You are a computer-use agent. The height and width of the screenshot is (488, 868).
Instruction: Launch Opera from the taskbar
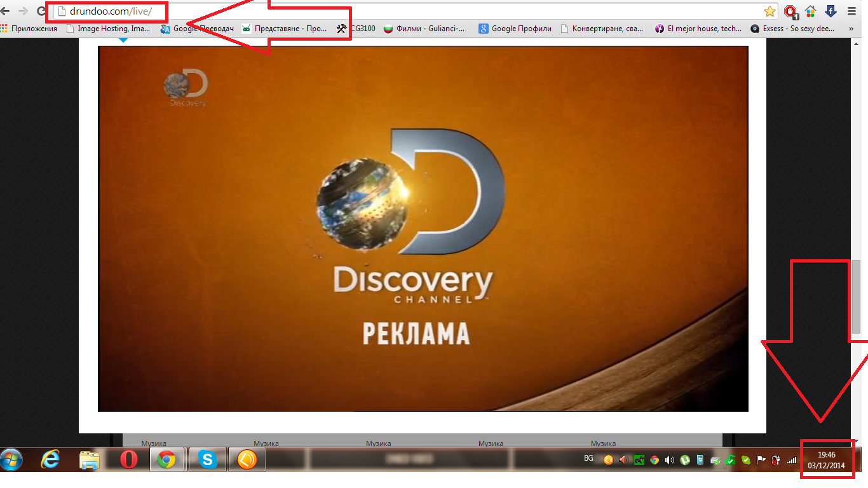(128, 459)
